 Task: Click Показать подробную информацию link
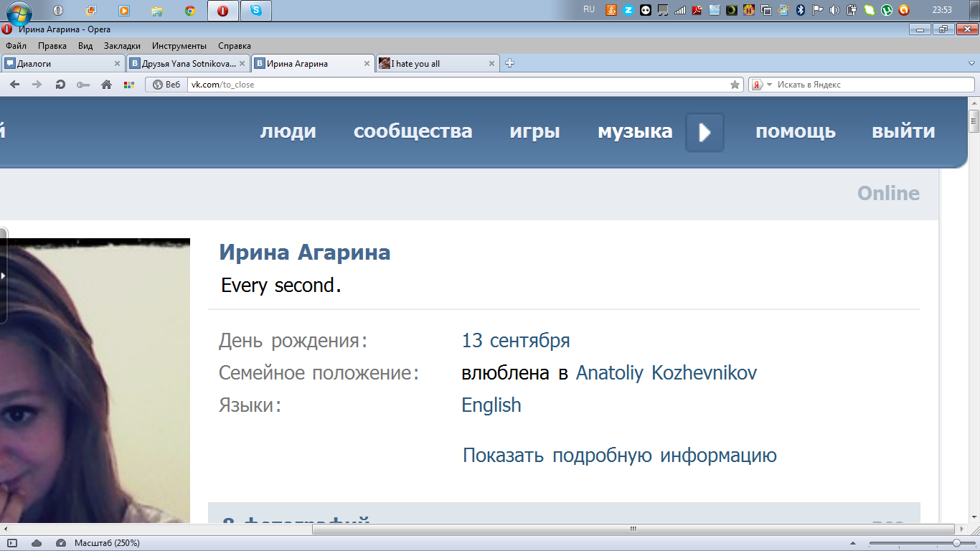pyautogui.click(x=619, y=456)
